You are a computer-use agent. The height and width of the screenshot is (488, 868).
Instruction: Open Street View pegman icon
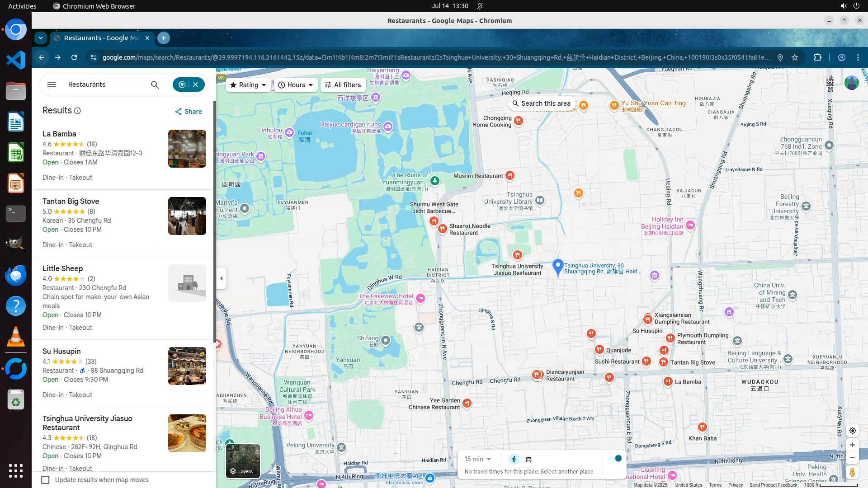(x=852, y=473)
